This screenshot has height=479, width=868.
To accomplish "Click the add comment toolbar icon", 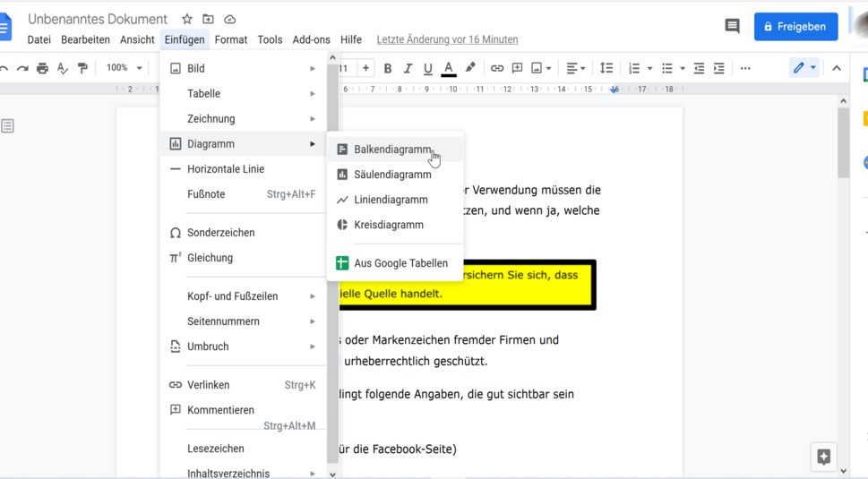I will 517,68.
